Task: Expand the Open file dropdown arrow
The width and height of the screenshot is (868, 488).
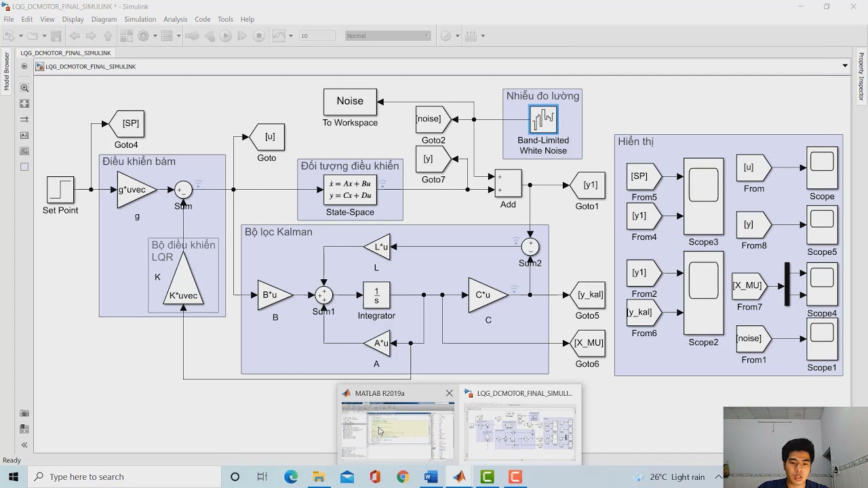Action: (44, 36)
